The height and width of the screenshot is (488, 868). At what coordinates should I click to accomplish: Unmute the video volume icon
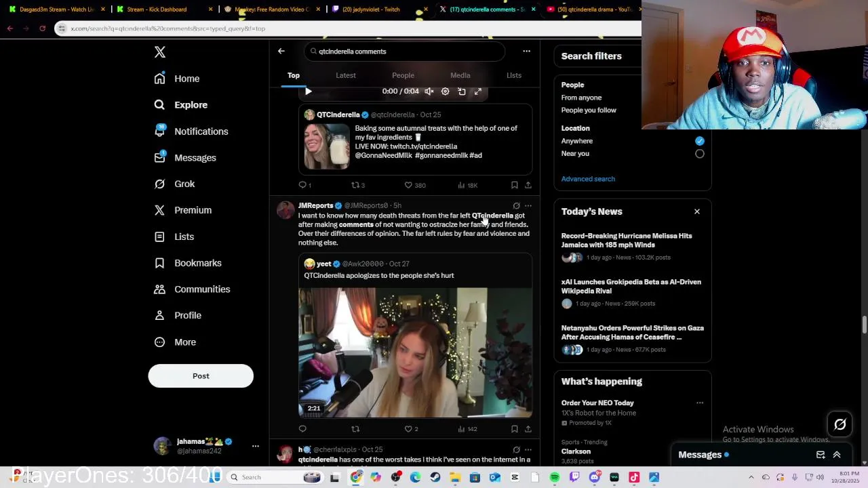pos(429,91)
